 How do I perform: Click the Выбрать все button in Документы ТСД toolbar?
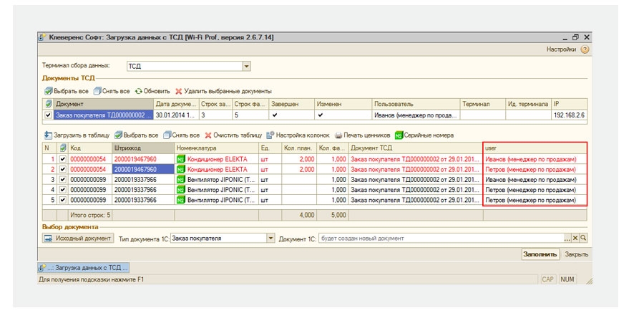click(x=67, y=91)
